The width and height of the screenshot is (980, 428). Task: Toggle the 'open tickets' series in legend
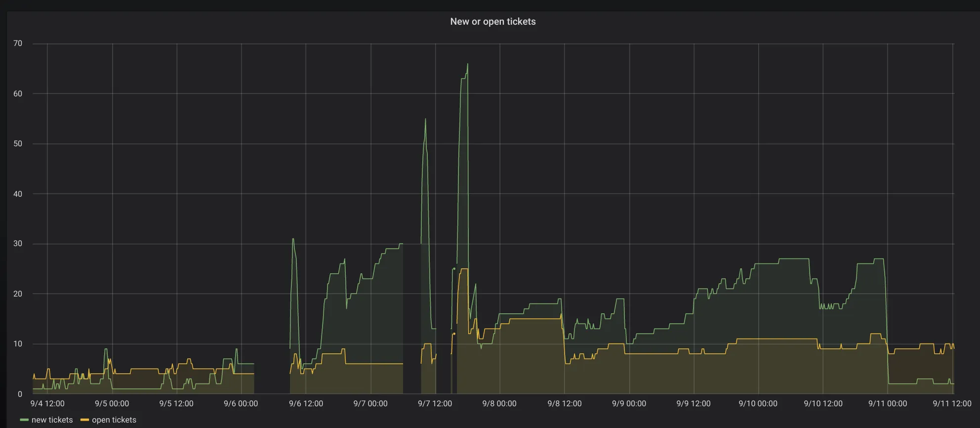click(x=114, y=420)
